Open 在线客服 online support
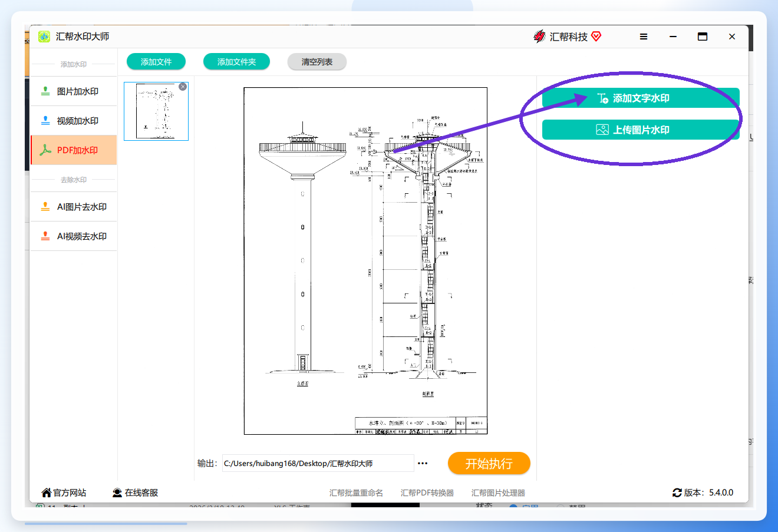This screenshot has height=532, width=778. 136,493
